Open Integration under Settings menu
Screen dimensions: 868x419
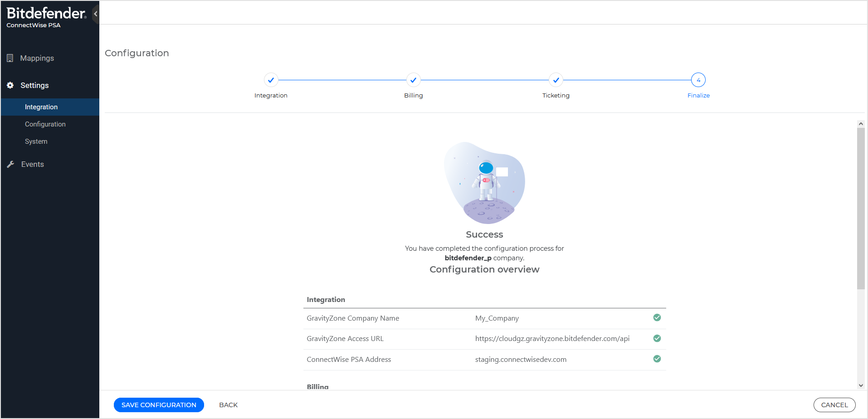point(41,107)
